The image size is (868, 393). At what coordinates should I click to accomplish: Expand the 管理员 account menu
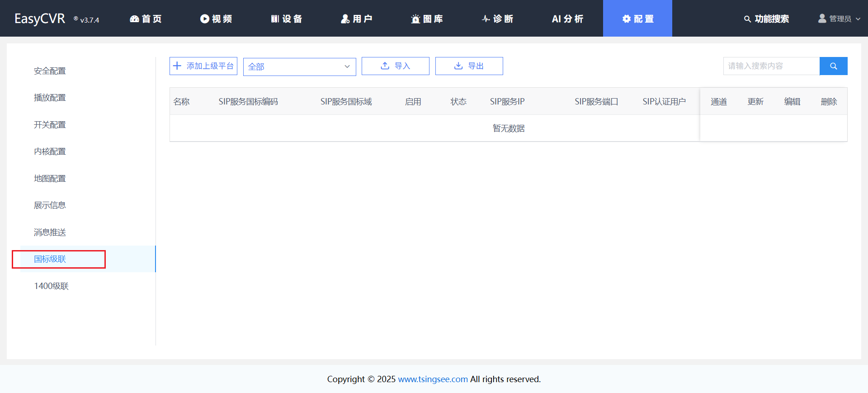click(x=840, y=19)
